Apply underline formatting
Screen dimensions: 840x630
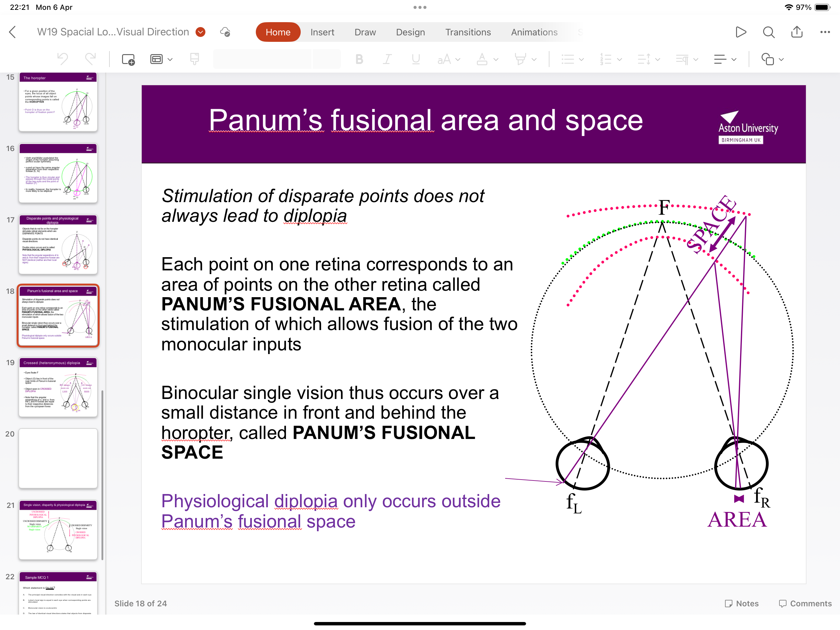[x=415, y=59]
